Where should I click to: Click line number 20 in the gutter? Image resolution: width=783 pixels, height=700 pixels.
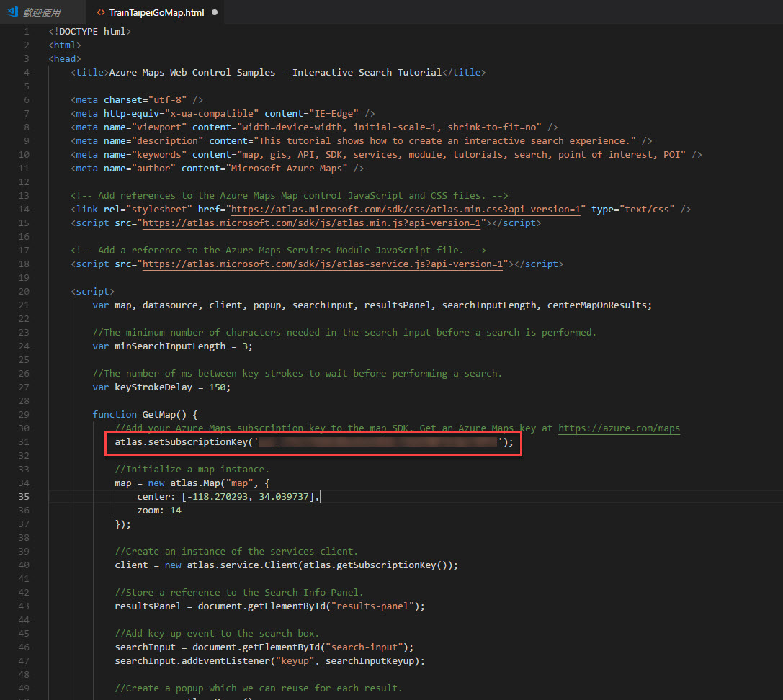coord(24,292)
